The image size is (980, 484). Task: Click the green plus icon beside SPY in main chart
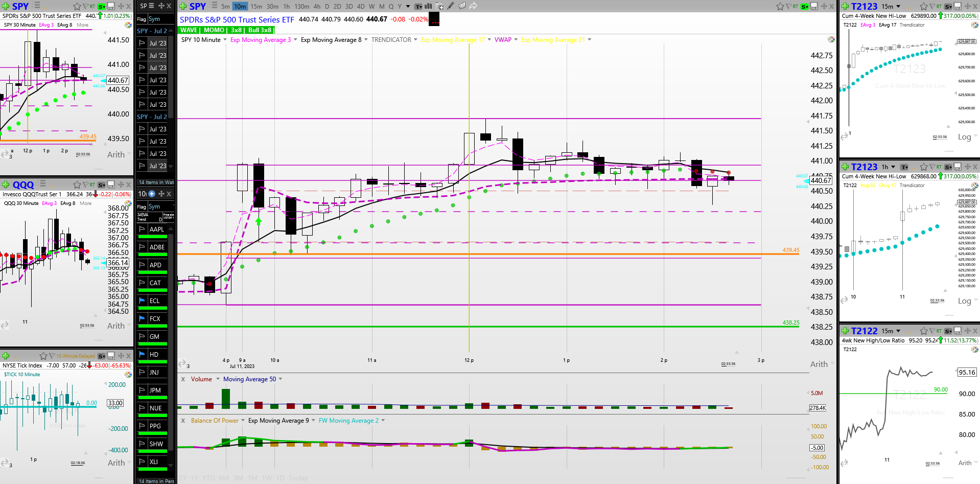pos(183,6)
